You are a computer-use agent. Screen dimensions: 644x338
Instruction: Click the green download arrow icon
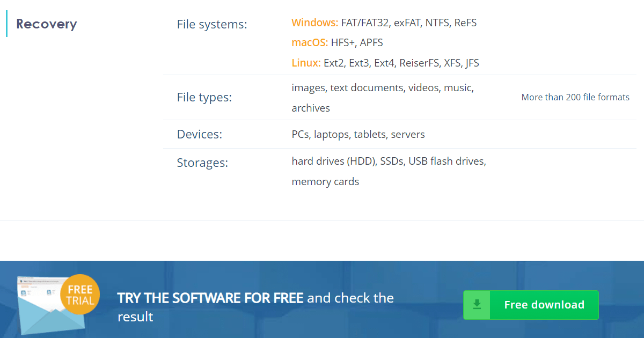coord(477,305)
